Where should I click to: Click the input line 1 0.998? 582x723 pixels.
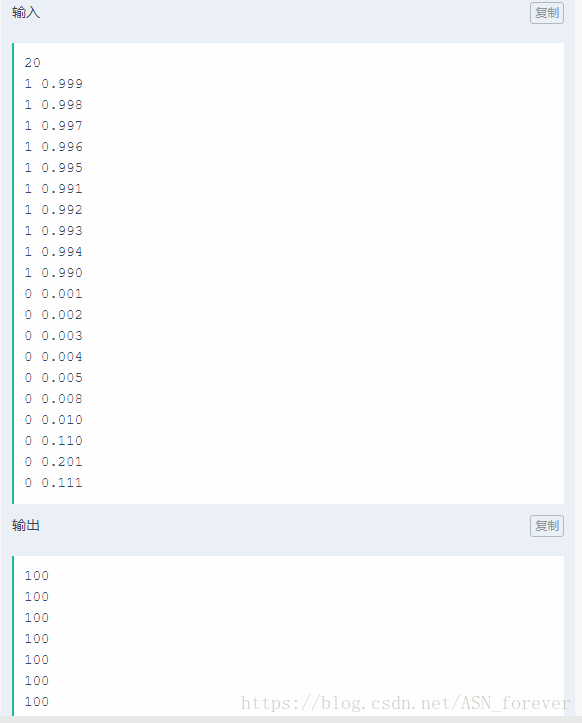click(53, 105)
